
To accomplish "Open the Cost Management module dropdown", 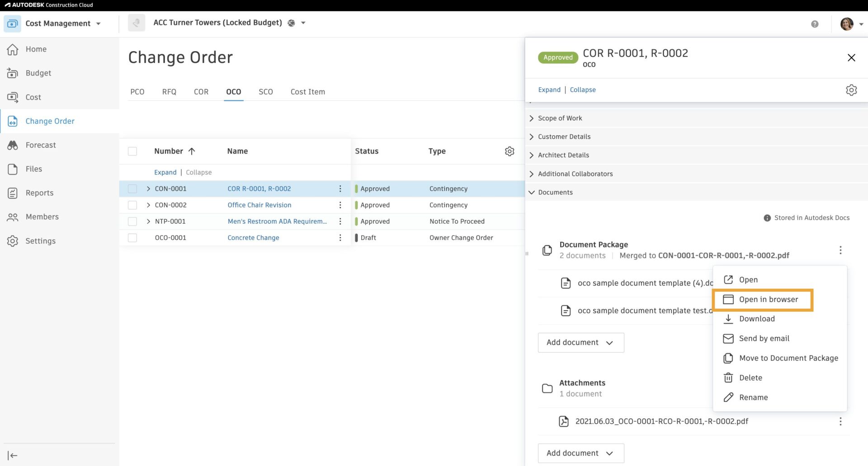I will coord(99,24).
